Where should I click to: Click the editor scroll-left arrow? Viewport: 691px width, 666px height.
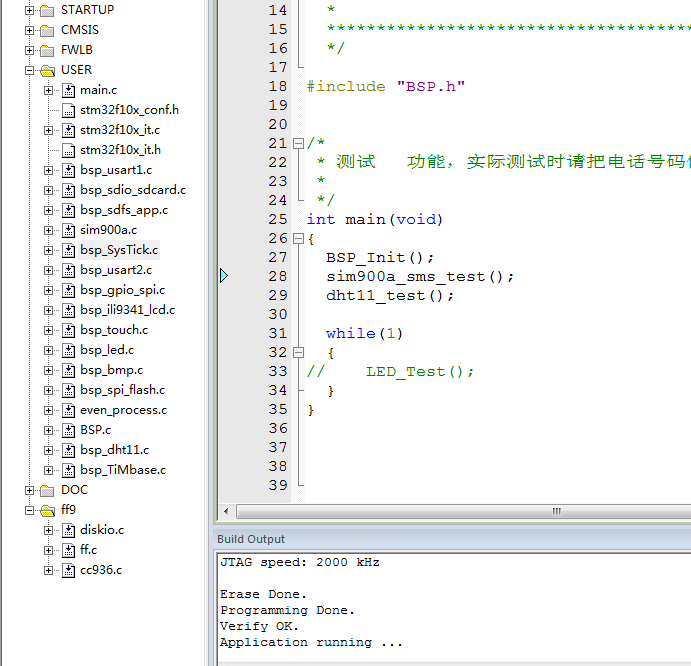coord(226,511)
